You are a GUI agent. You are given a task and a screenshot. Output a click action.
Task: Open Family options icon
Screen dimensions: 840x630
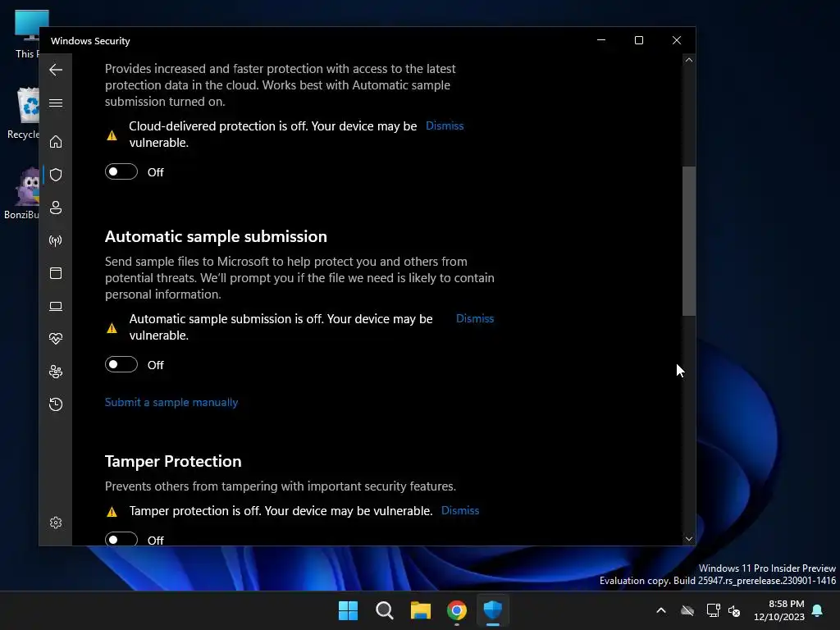coord(56,372)
